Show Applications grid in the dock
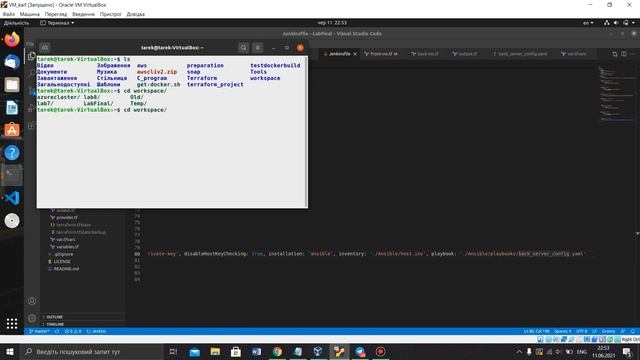The width and height of the screenshot is (640, 360). 12,324
